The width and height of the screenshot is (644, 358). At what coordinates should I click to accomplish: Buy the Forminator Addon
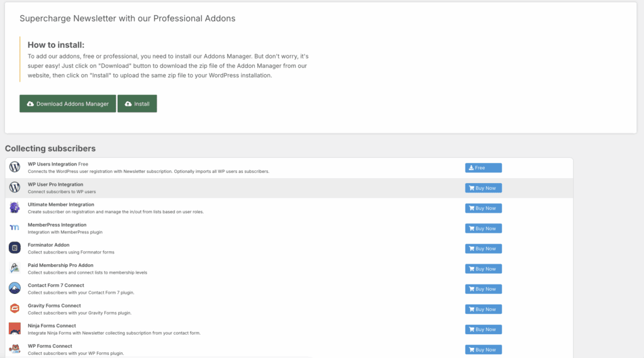[x=484, y=249]
